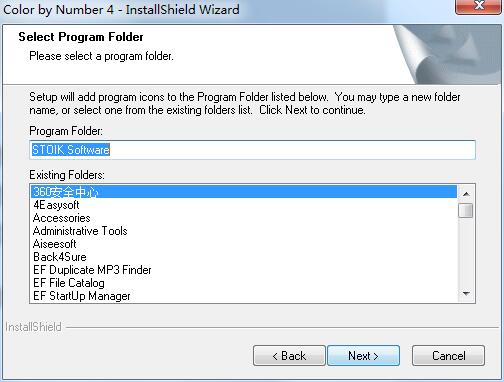Image resolution: width=504 pixels, height=382 pixels.
Task: Click the list scrollbar up arrow
Action: click(x=466, y=194)
